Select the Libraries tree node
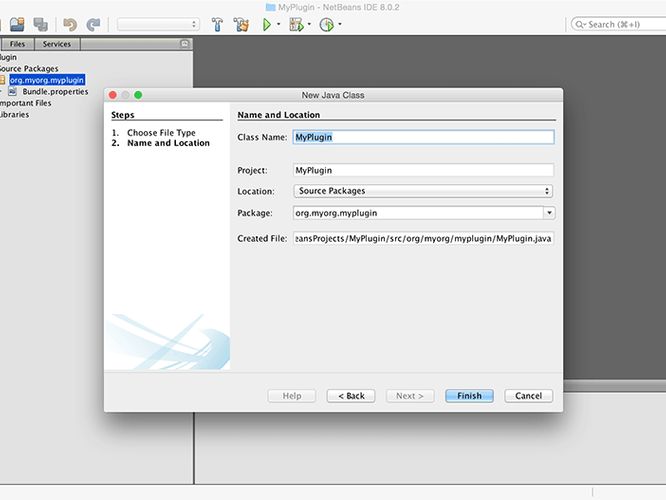This screenshot has width=666, height=500. pos(14,115)
